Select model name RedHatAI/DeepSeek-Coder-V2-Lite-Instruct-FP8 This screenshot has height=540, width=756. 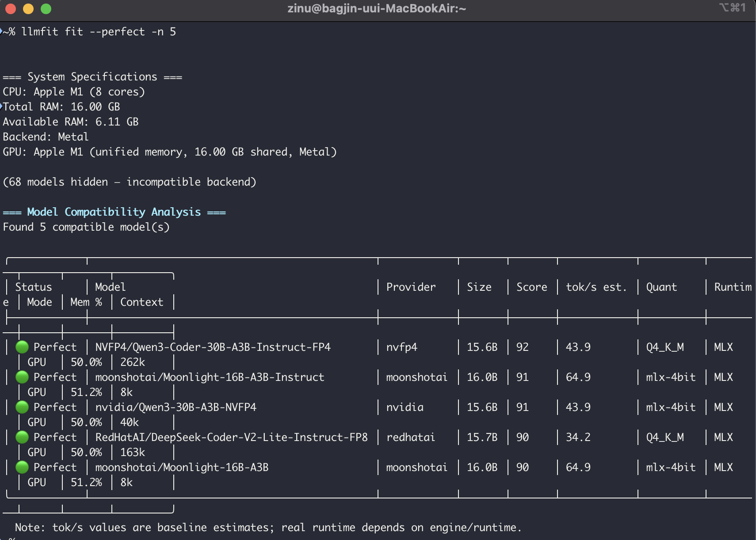pos(232,437)
